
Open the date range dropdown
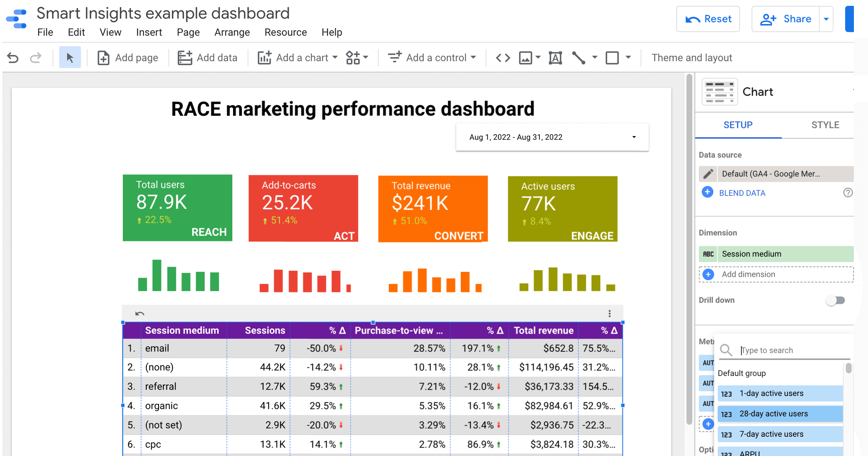[x=634, y=137]
